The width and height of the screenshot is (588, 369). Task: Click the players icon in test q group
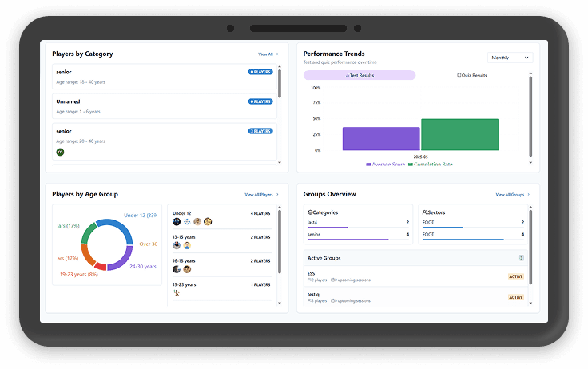pos(310,301)
